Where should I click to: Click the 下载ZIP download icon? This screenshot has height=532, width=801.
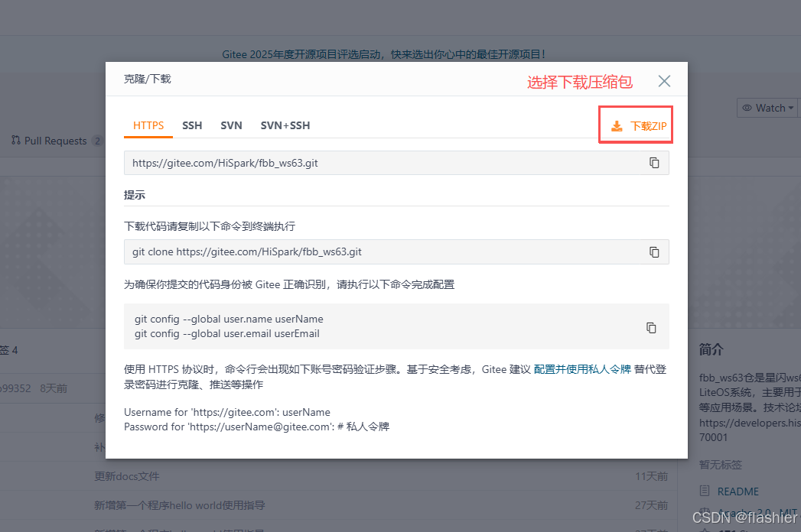pyautogui.click(x=617, y=126)
